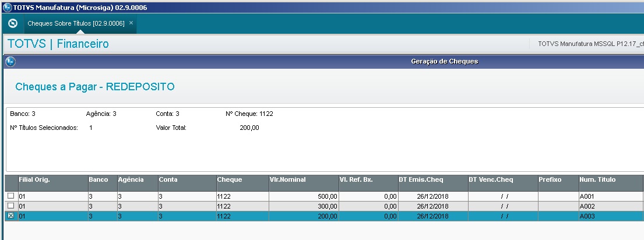Click the A001 título cell
Image resolution: width=644 pixels, height=240 pixels.
611,196
